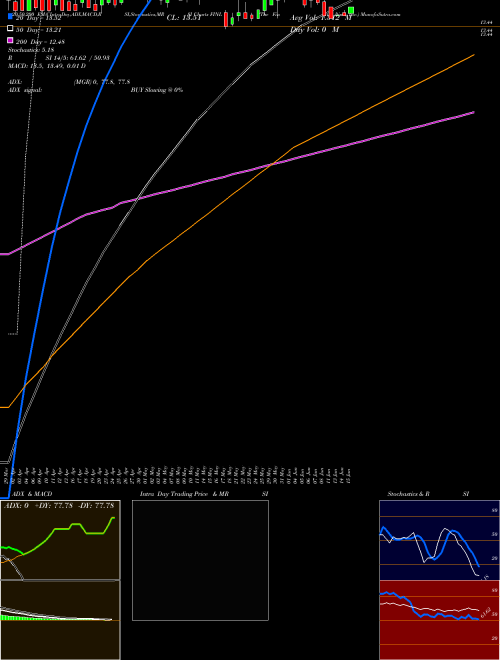The width and height of the screenshot is (500, 660).
Task: Click the horizontal orange price level line
Action: tap(250, 27)
